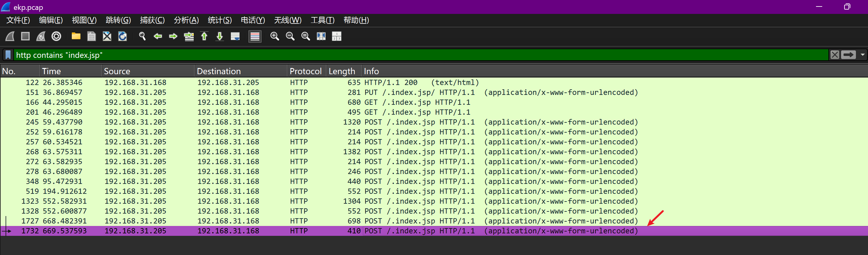Open the display filter bookmark menu
868x255 pixels.
(x=8, y=55)
